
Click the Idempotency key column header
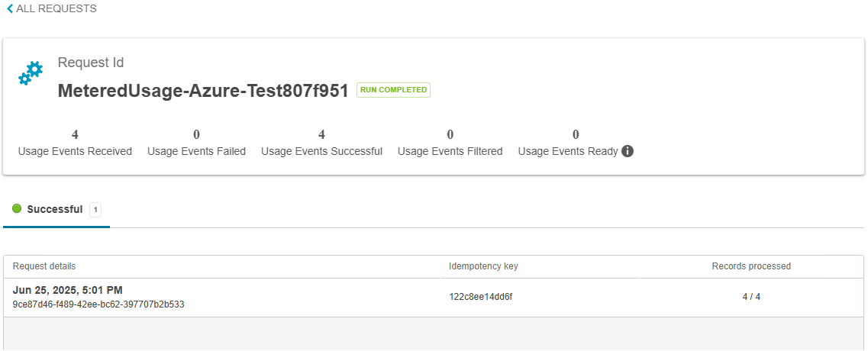pyautogui.click(x=483, y=266)
